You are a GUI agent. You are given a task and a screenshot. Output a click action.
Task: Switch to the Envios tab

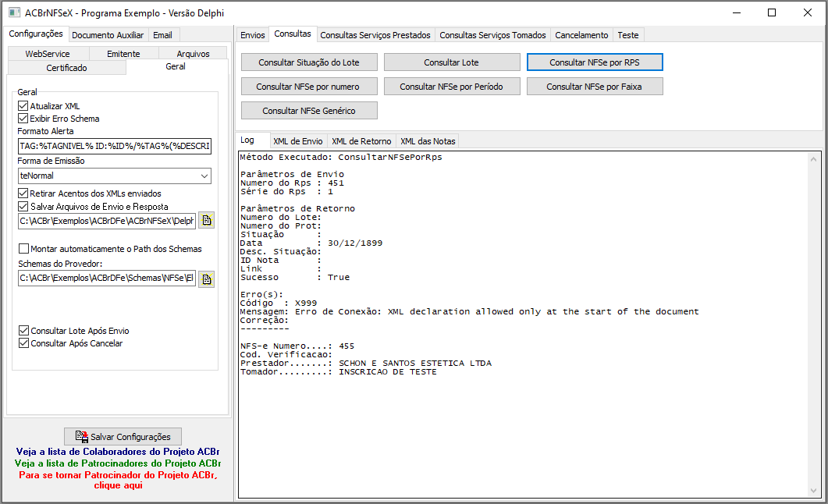pos(252,35)
